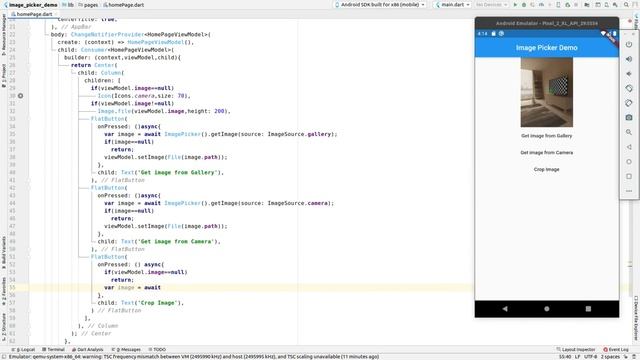Open the Terminal tool window tab
This screenshot has height=360, width=640.
click(53, 350)
